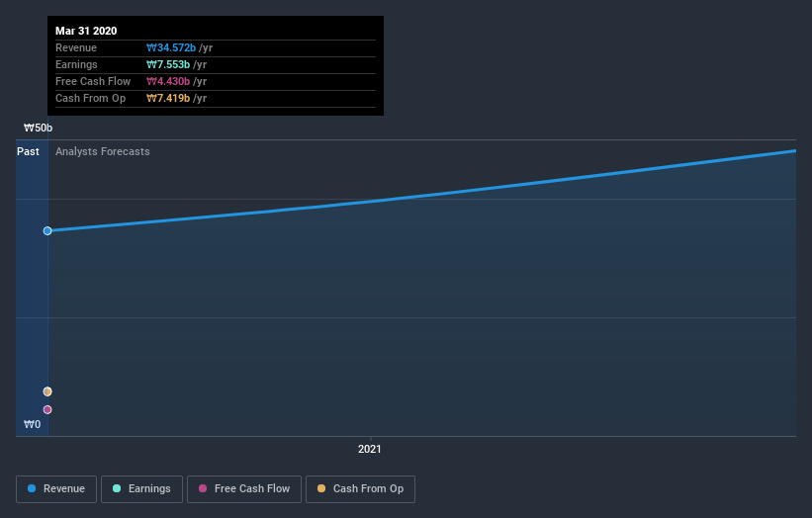
Task: Click the ₩7.419b cash from op value
Action: [168, 98]
